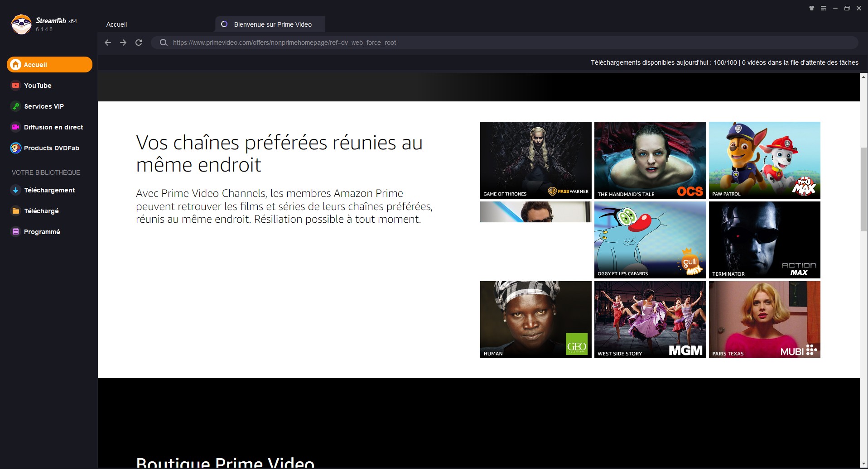This screenshot has height=469, width=868.
Task: Open the Paris Texas MUBI tile
Action: (x=764, y=320)
